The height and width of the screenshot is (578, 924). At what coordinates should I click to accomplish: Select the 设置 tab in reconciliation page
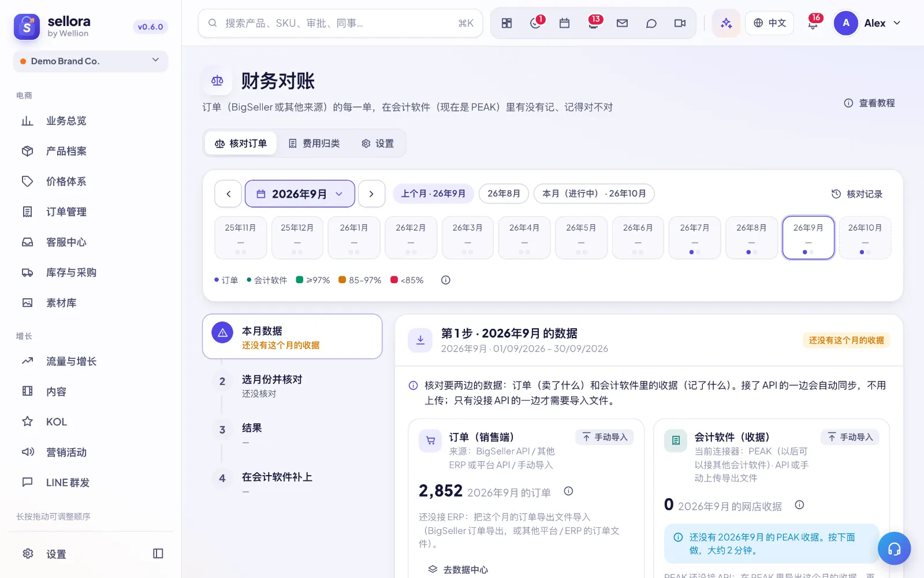tap(378, 143)
